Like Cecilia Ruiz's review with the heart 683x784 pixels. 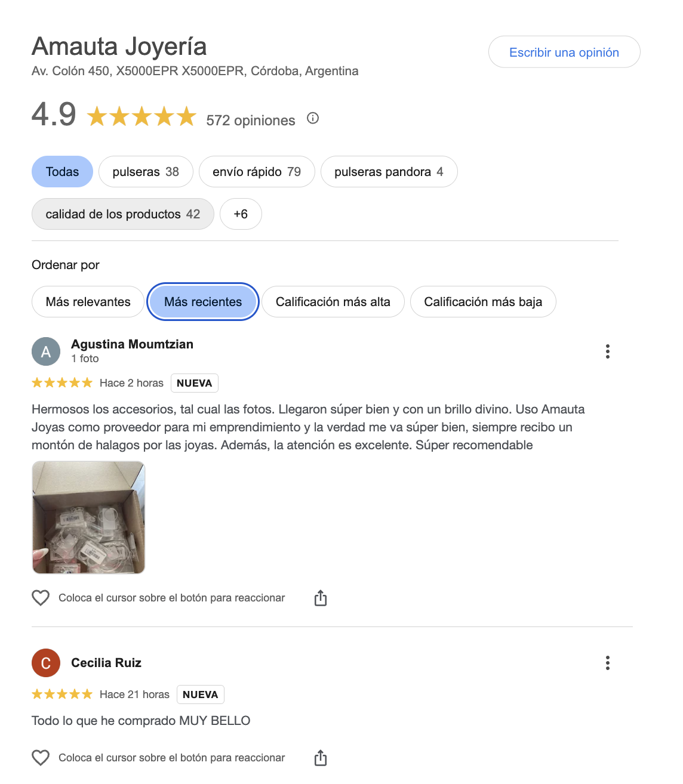coord(41,758)
